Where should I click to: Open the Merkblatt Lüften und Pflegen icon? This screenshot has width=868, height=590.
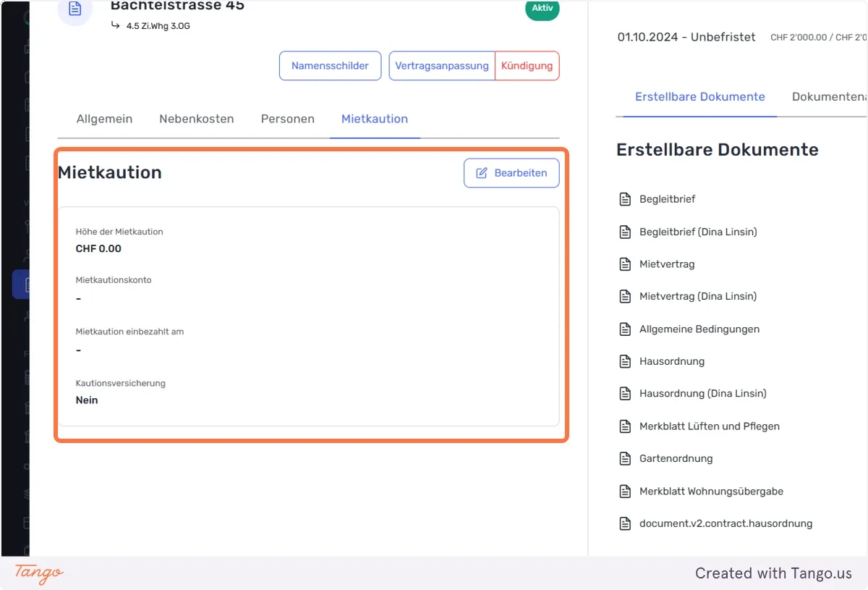(625, 426)
